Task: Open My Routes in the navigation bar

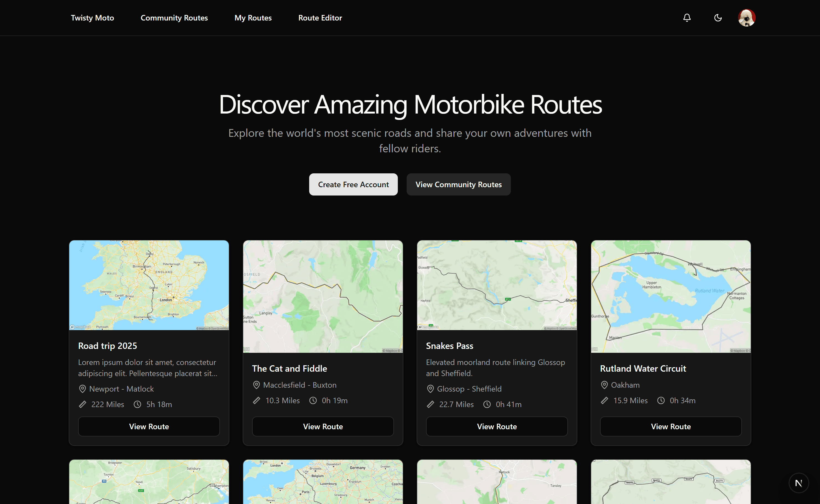Action: (x=253, y=18)
